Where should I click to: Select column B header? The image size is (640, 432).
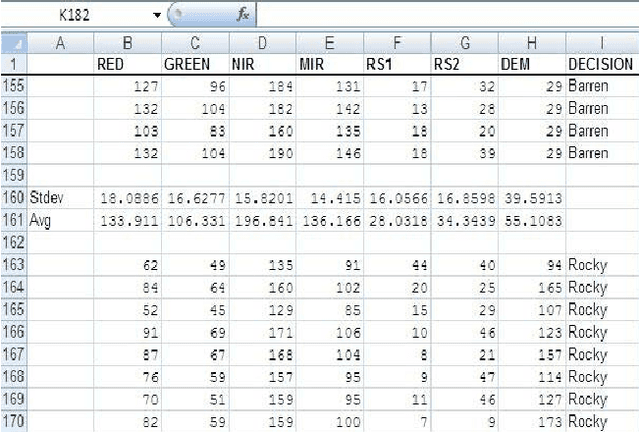pyautogui.click(x=126, y=42)
